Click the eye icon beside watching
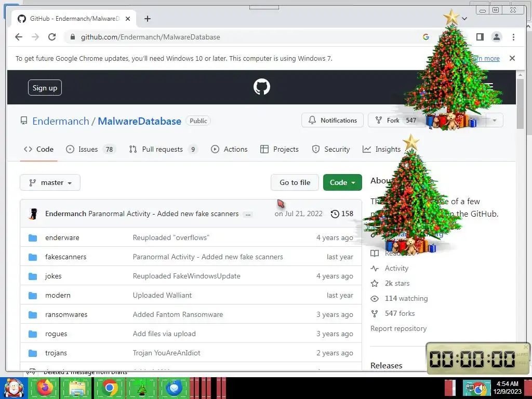This screenshot has height=399, width=532. (x=375, y=299)
